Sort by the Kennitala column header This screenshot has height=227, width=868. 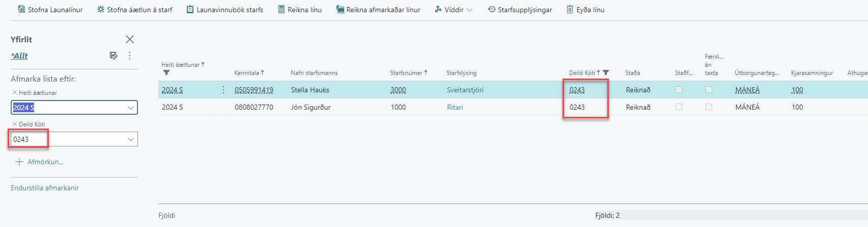pyautogui.click(x=249, y=73)
